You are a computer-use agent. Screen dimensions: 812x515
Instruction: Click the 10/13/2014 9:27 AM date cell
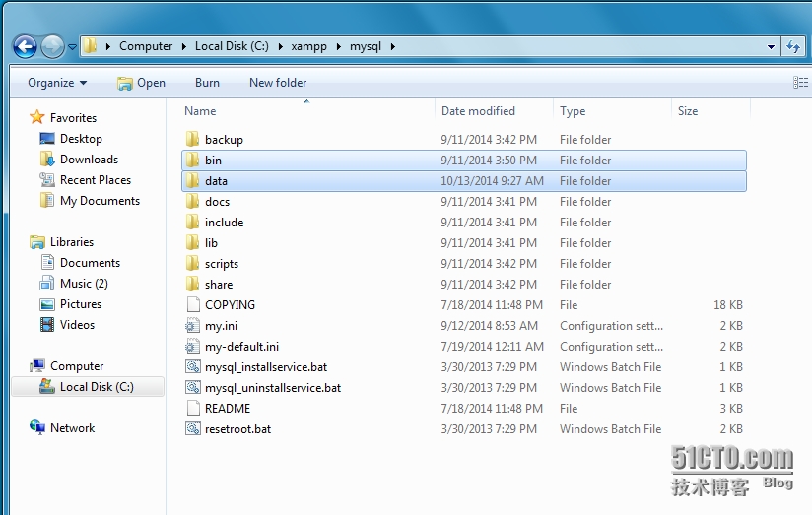point(492,181)
